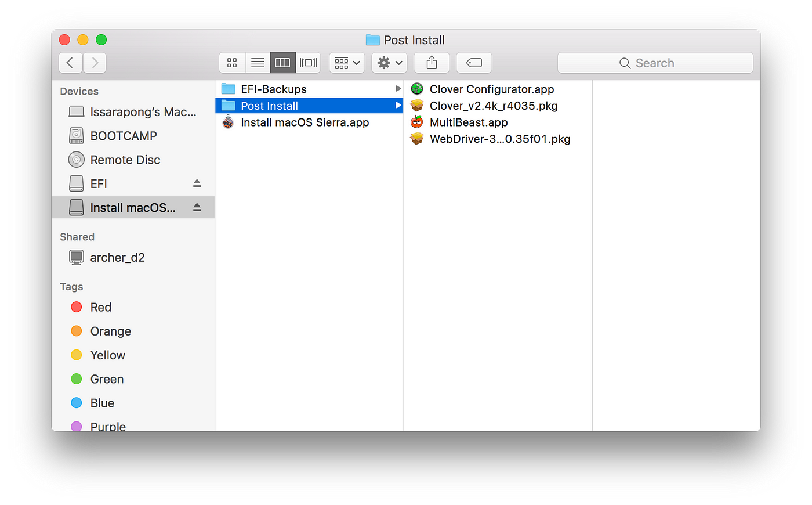Select the Orange tag
The height and width of the screenshot is (505, 812).
point(133,331)
